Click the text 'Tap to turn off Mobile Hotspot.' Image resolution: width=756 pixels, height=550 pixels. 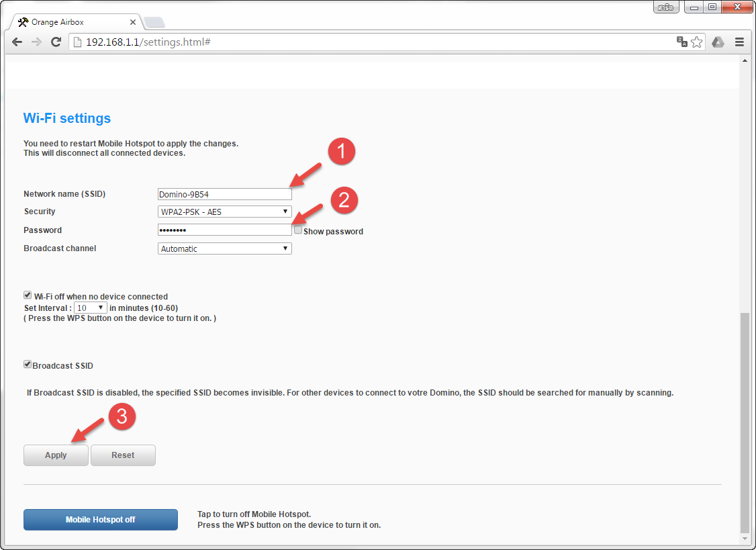[x=254, y=514]
